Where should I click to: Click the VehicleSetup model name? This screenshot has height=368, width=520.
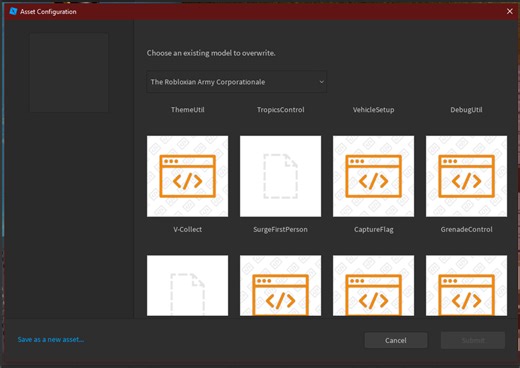373,110
